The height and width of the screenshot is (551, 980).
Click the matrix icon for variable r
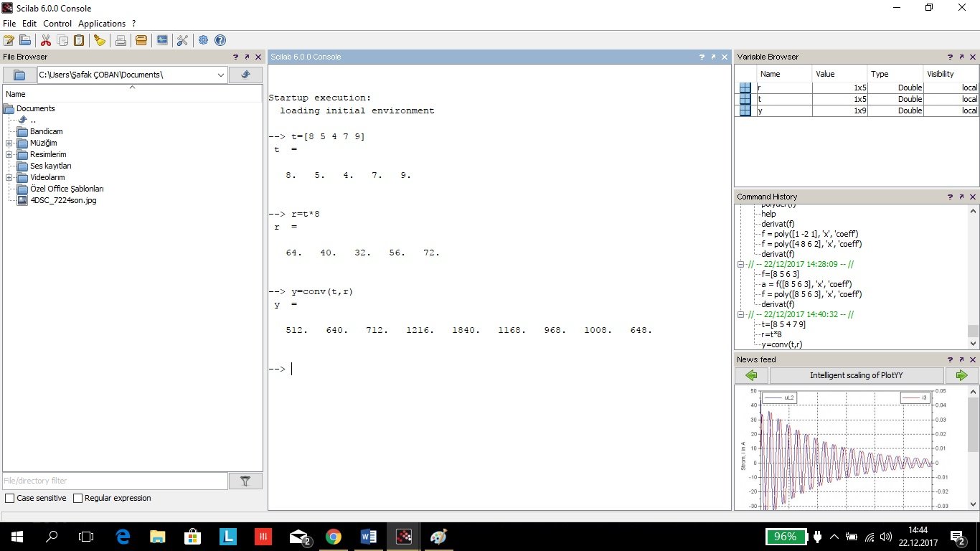coord(745,88)
